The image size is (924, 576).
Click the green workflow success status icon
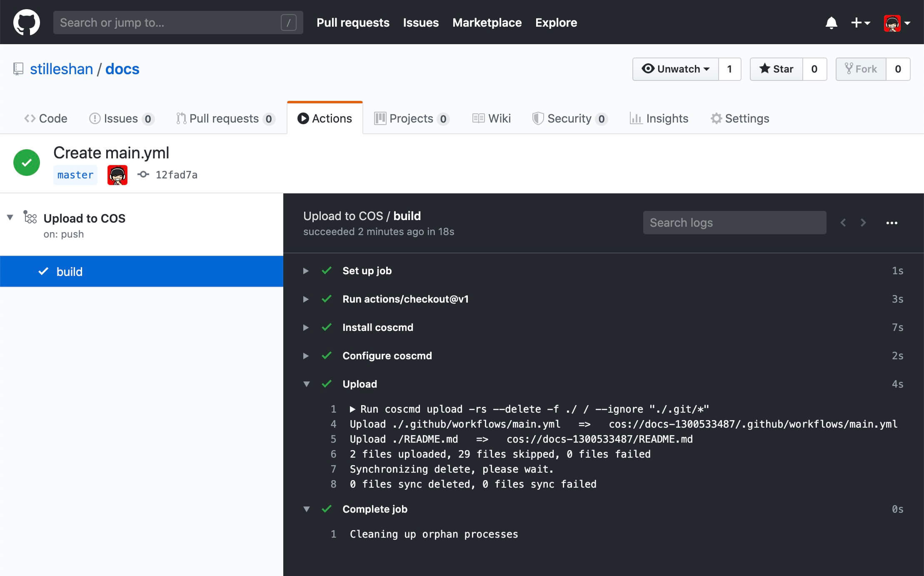click(x=27, y=163)
